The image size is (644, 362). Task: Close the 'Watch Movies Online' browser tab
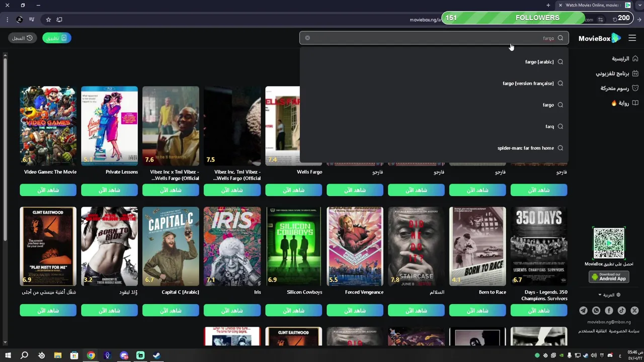click(x=560, y=5)
